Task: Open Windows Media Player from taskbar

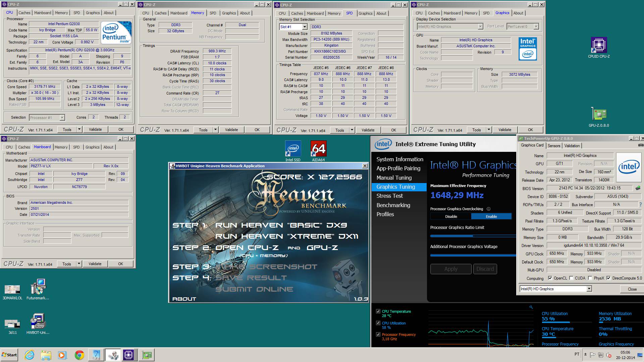Action: [x=62, y=355]
